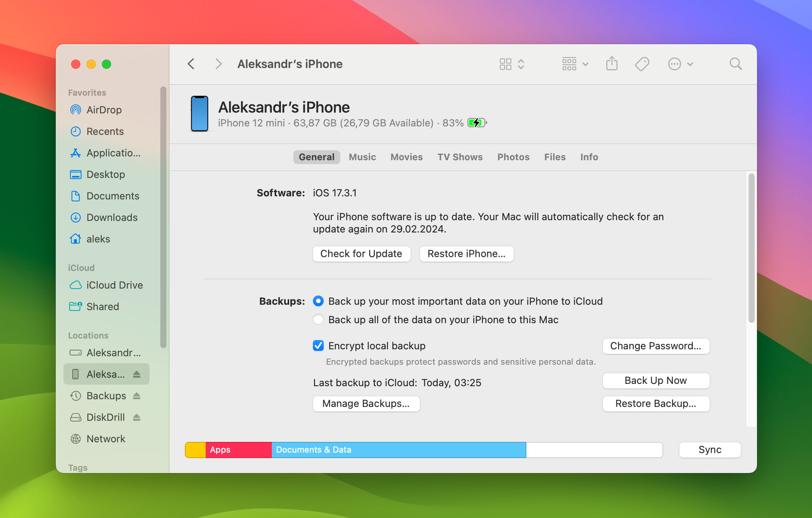Click the search magnifier icon
Screen dimensions: 812x518
tap(735, 64)
